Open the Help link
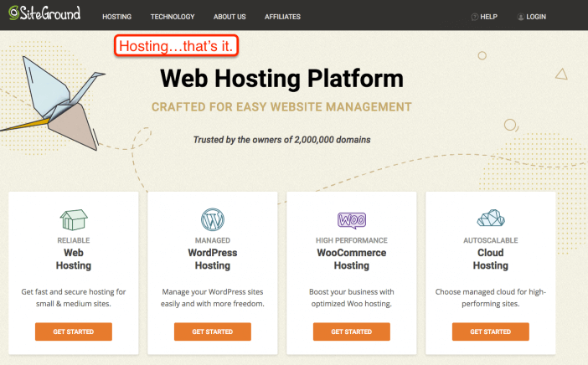Viewport: 588px width, 365px height. pos(488,17)
